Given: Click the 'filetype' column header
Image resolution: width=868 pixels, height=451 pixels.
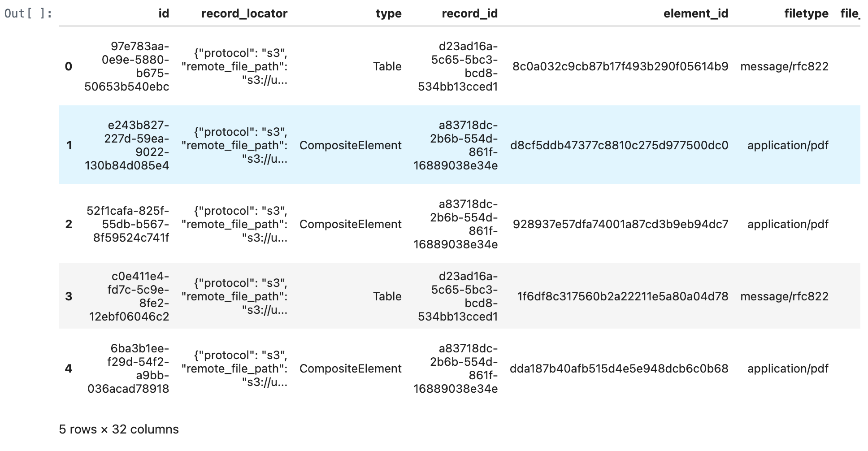Looking at the screenshot, I should tap(806, 13).
